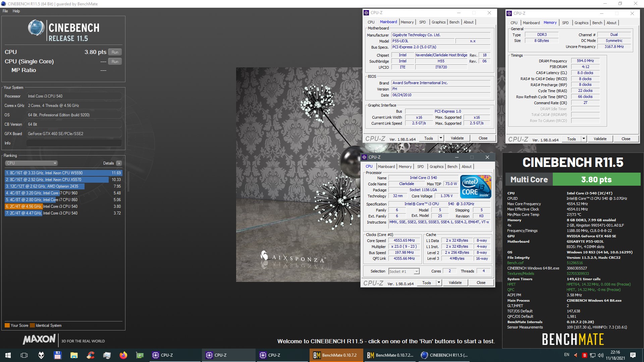Click the wolf head taskbar icon
This screenshot has width=644, height=362.
pos(41,355)
